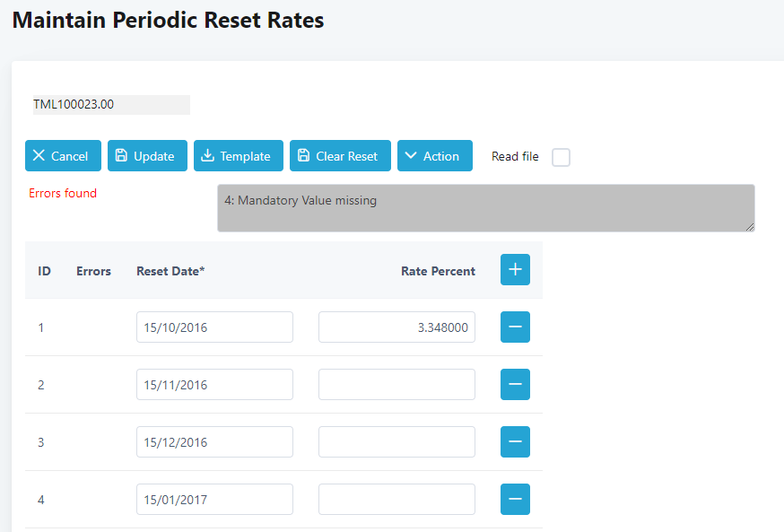
Task: Click the error message text area
Action: (x=485, y=208)
